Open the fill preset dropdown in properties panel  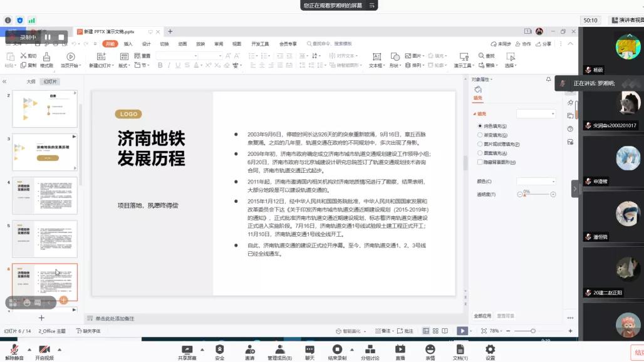[536, 114]
